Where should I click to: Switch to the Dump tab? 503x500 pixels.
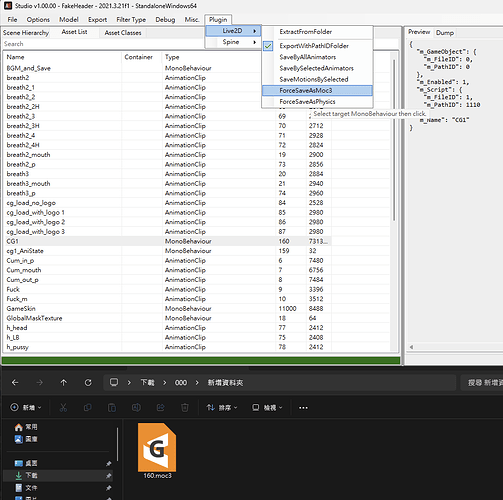click(x=445, y=33)
